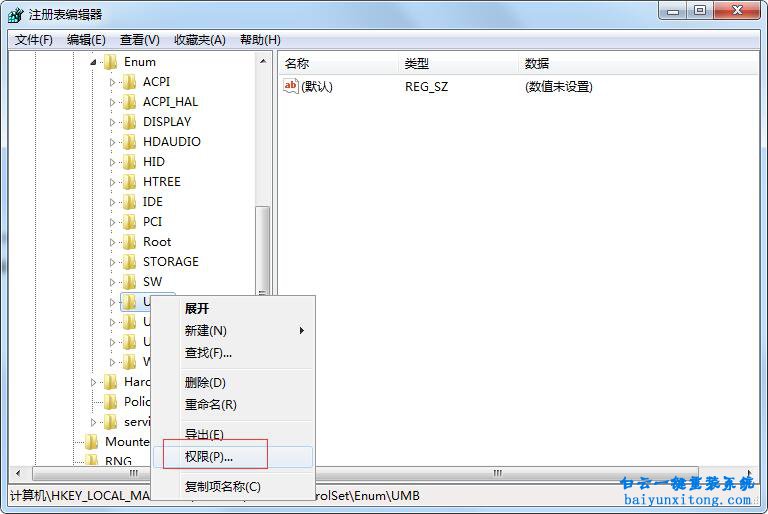The height and width of the screenshot is (514, 768).
Task: Click the Root folder icon
Action: point(129,242)
